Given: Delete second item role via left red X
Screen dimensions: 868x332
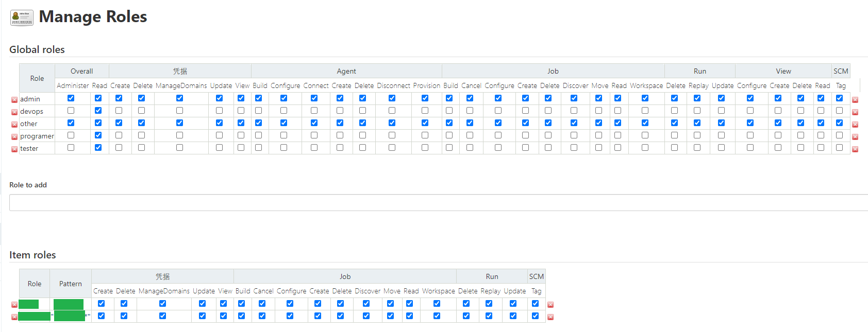Looking at the screenshot, I should [x=14, y=317].
